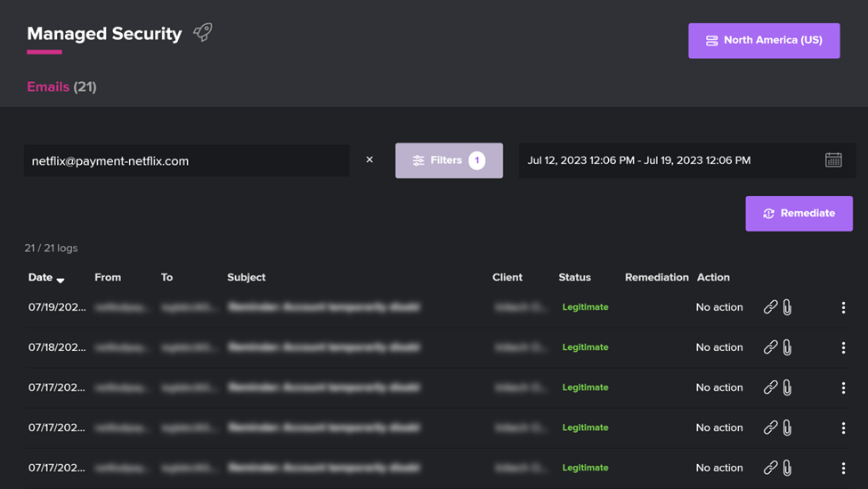
Task: Click the Remediate button
Action: [799, 213]
